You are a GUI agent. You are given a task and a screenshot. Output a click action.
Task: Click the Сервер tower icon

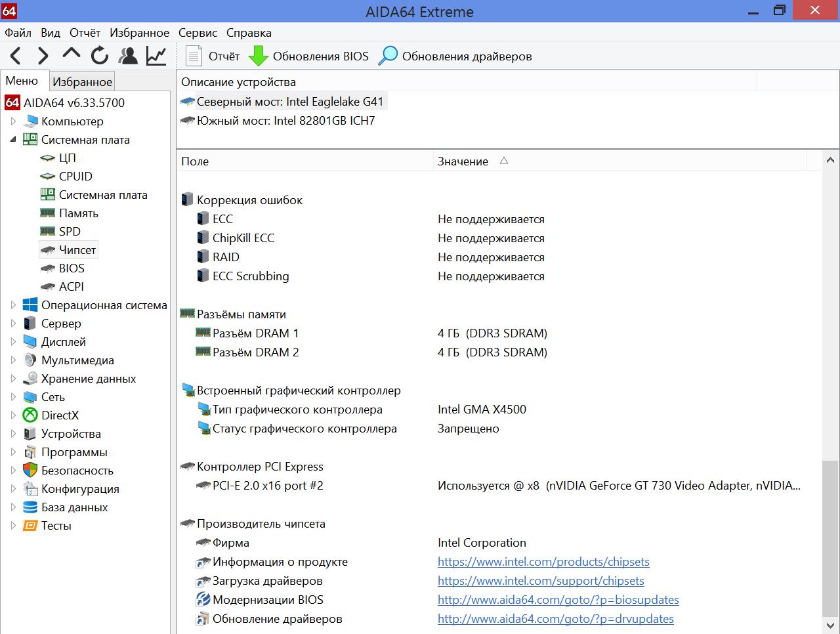coord(31,324)
